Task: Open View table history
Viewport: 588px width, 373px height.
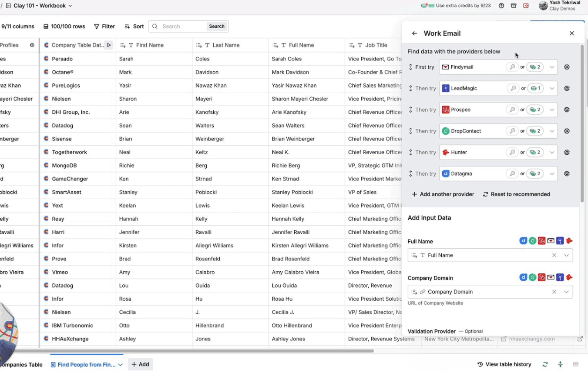Action: pos(504,364)
